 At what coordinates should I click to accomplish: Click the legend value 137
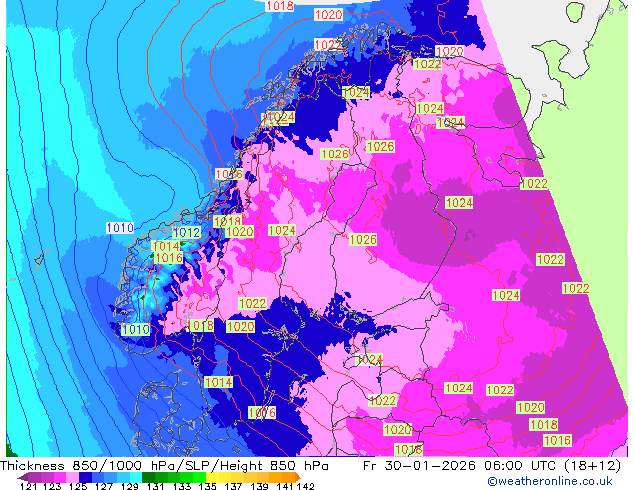click(233, 486)
